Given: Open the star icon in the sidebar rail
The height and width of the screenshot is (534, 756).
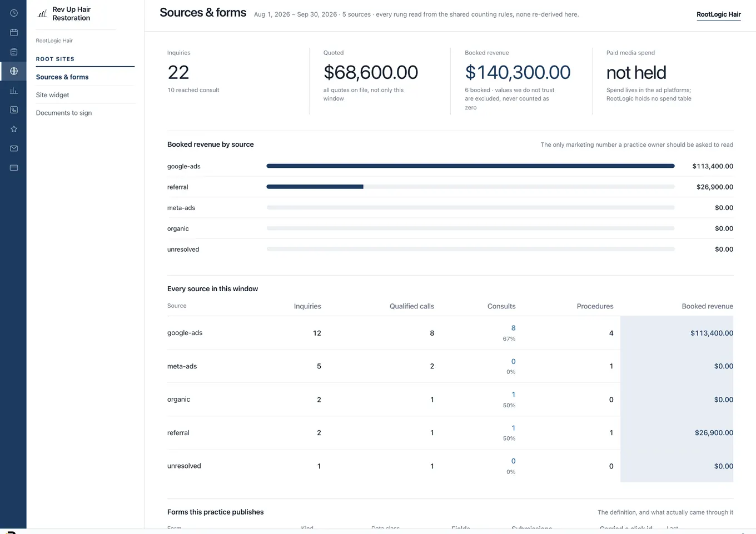Looking at the screenshot, I should 14,129.
